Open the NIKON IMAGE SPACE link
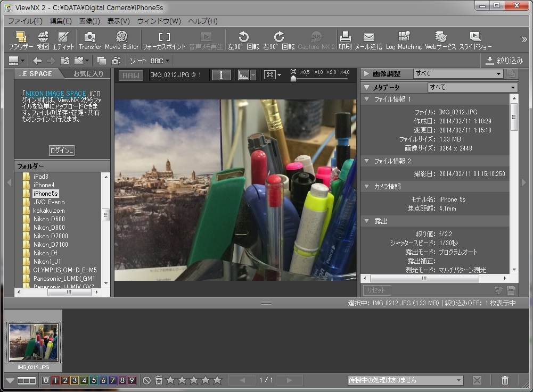The height and width of the screenshot is (392, 533). tap(55, 94)
